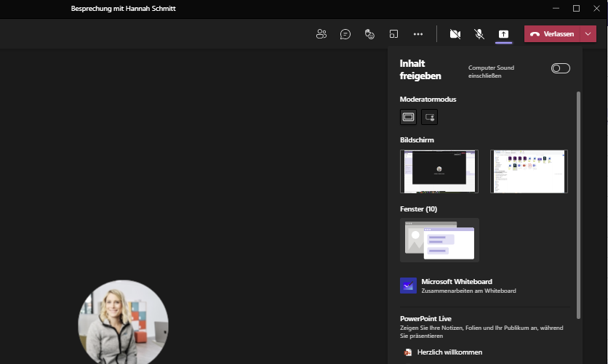Open the participants panel icon

321,34
